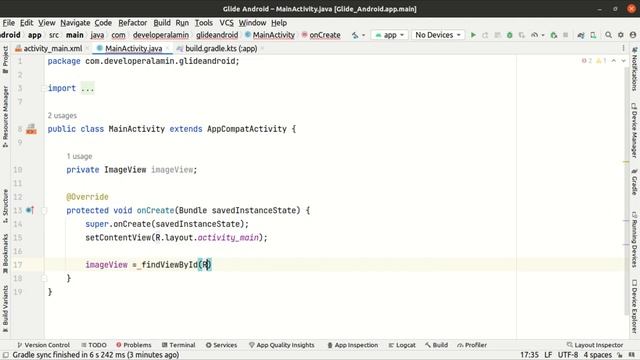Click the Profile app icon
The image size is (640, 360).
pos(534,35)
